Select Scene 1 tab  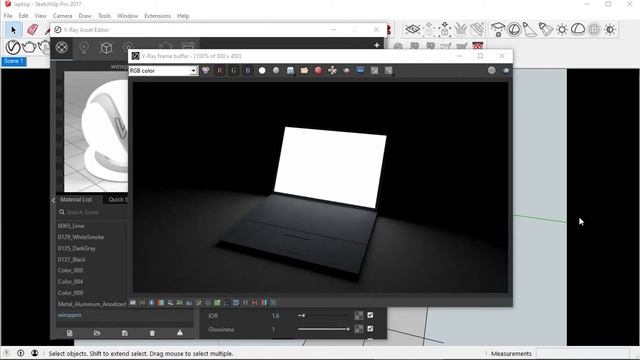pos(14,61)
